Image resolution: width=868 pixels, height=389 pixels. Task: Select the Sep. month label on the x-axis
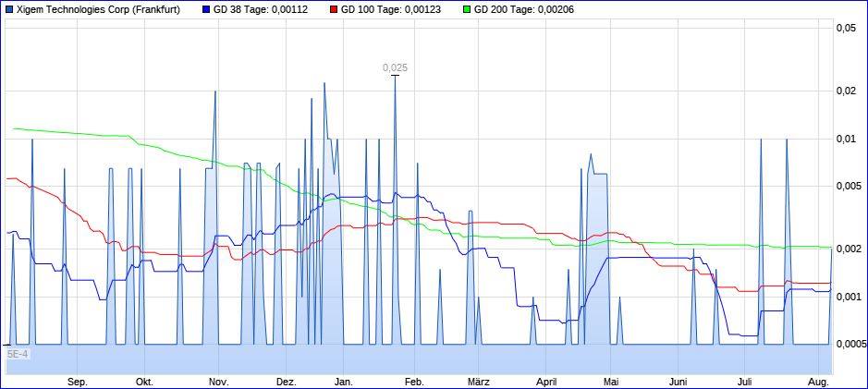[78, 381]
